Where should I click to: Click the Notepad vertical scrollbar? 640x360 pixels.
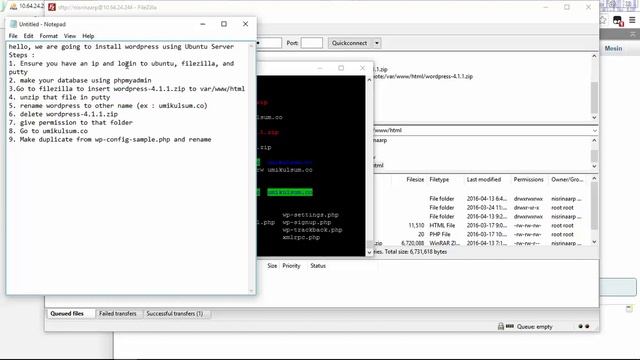click(x=251, y=168)
